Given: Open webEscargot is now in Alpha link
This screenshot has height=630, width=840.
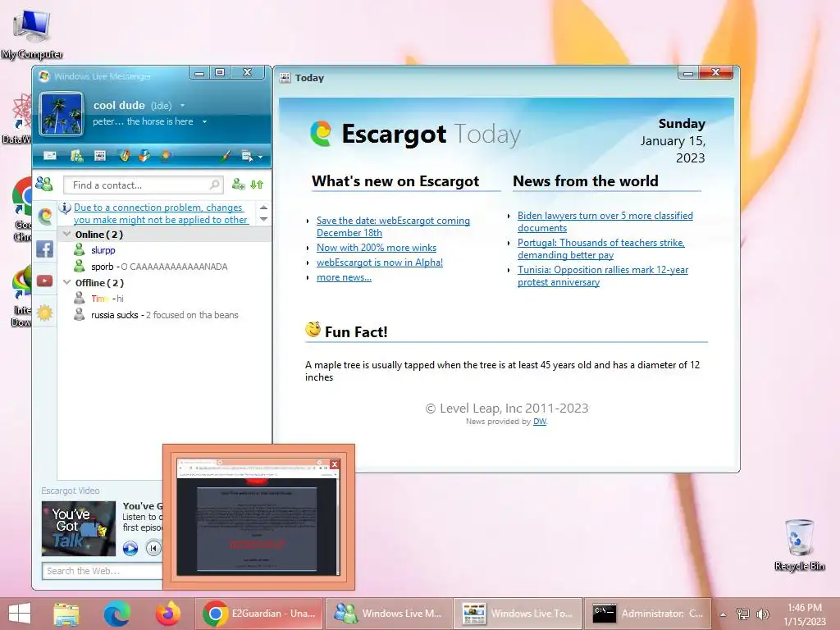Looking at the screenshot, I should pyautogui.click(x=379, y=262).
